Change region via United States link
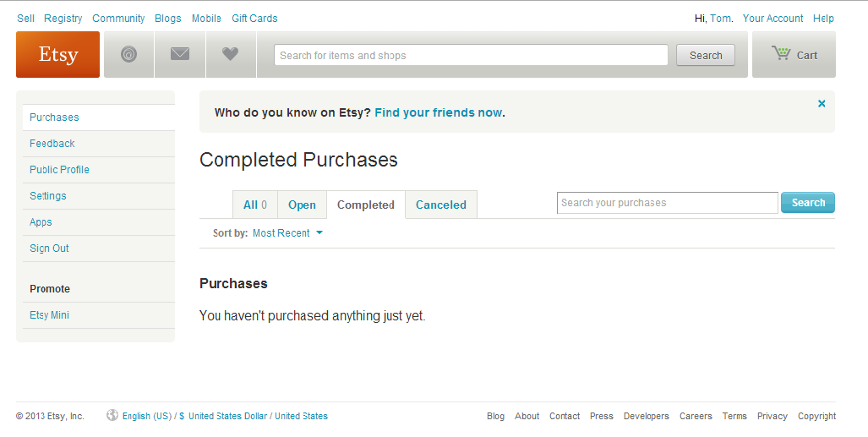The height and width of the screenshot is (437, 868). [x=301, y=416]
